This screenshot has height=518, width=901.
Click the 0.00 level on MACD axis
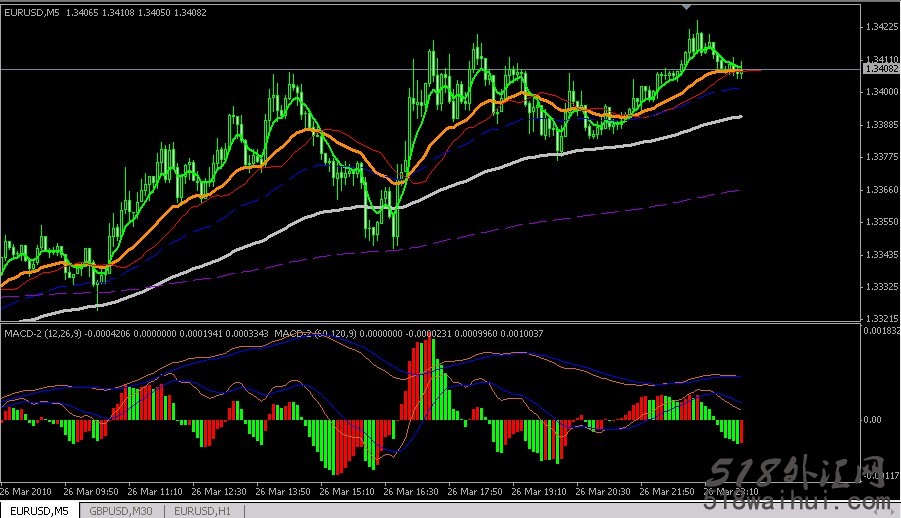coord(870,421)
